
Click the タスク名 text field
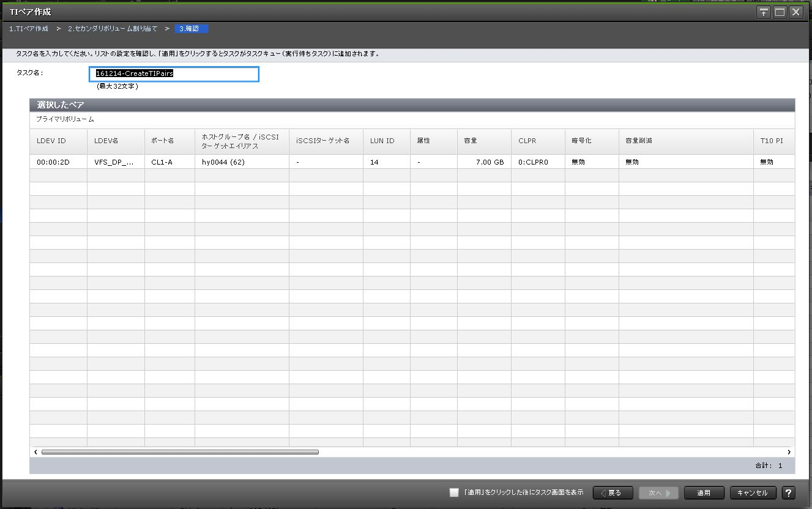[174, 74]
